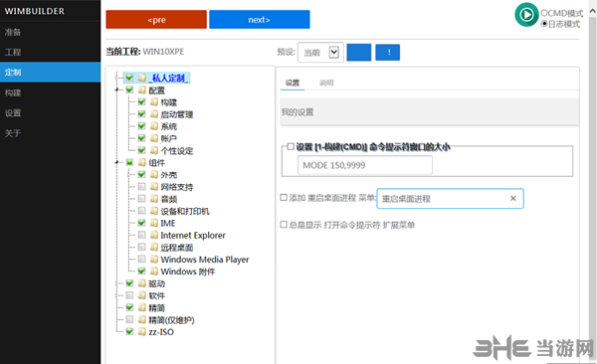Viewport: 597px width, 364px height.
Task: Click folder icon next to Internet Explorer
Action: click(154, 235)
